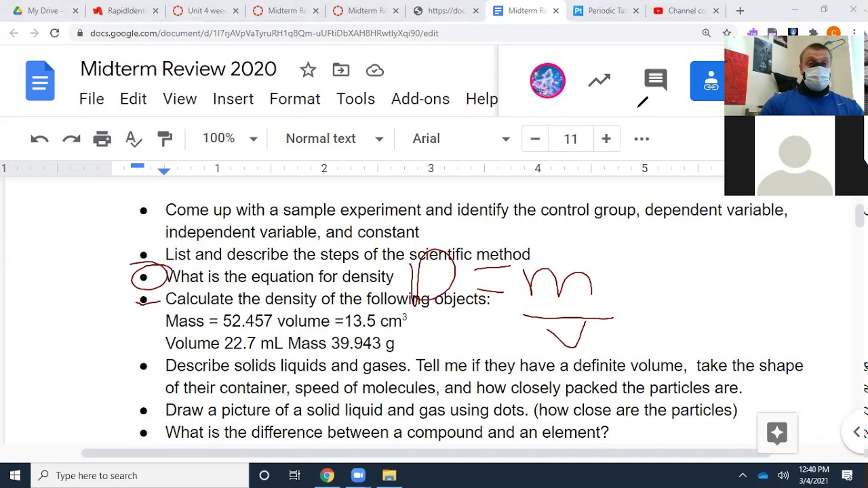Open Zoom from the taskbar
The height and width of the screenshot is (488, 868).
[x=358, y=475]
